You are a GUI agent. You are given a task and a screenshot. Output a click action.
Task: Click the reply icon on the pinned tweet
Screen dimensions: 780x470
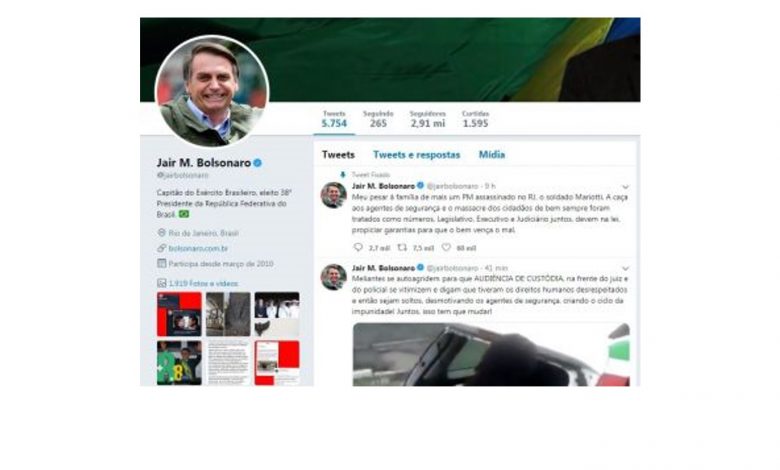point(358,247)
